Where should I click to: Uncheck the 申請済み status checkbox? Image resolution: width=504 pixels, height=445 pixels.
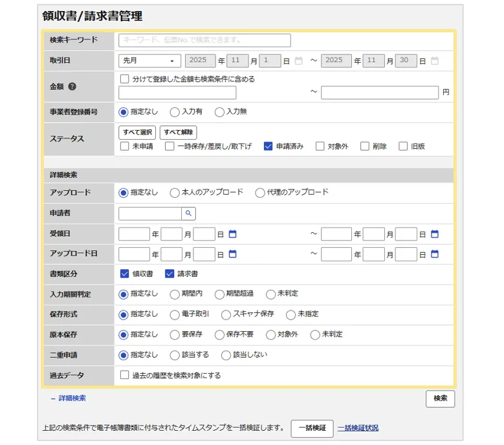tap(268, 146)
